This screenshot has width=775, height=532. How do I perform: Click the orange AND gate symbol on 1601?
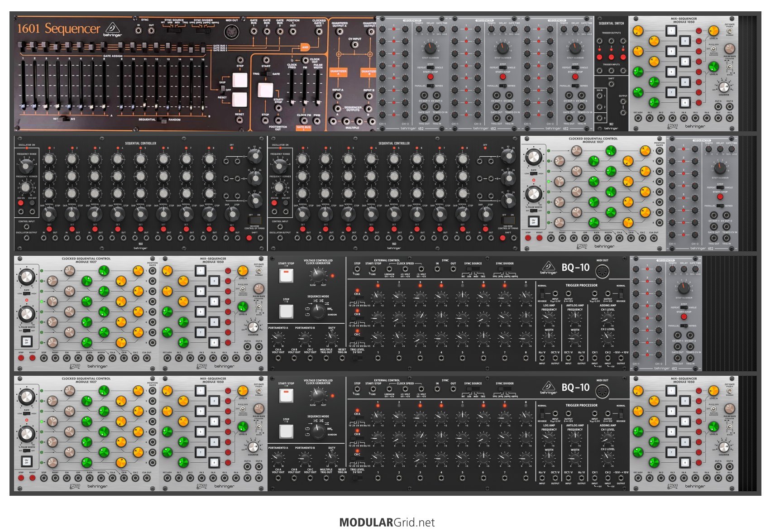click(306, 47)
